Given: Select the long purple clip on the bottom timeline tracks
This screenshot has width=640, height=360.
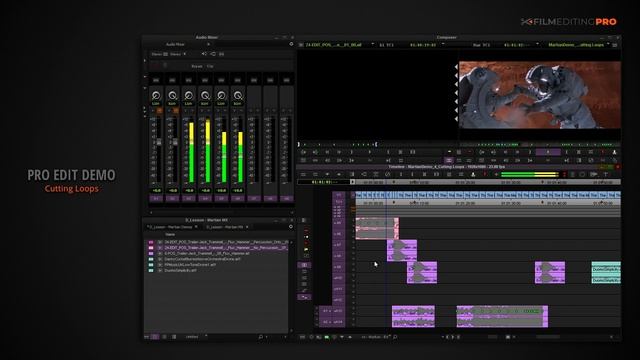Looking at the screenshot, I should tap(502, 316).
